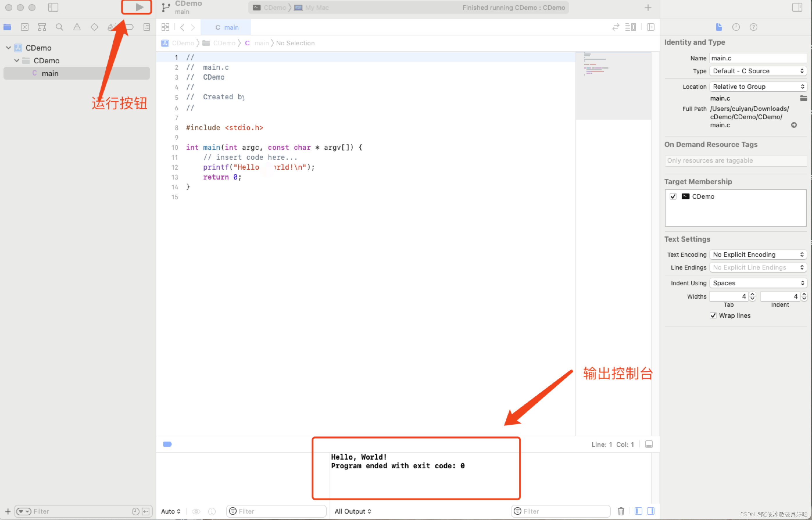Open the Project navigator folder icon

coord(7,27)
